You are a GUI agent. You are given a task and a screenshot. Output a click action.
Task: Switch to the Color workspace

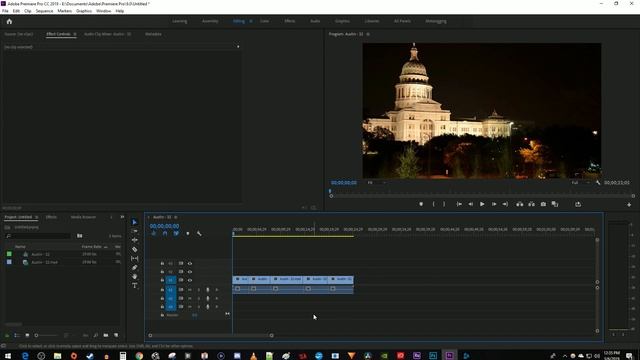click(264, 21)
